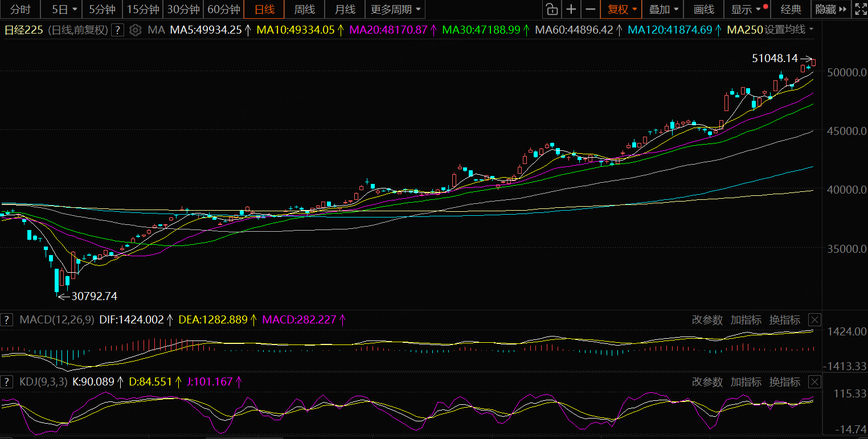Open MA settings gear icon
The image size is (868, 439).
[135, 30]
